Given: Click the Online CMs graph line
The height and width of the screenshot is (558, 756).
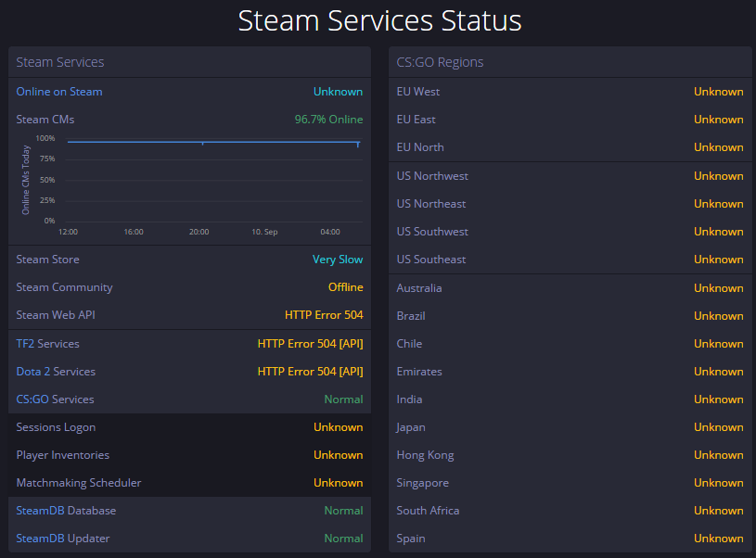Looking at the screenshot, I should (212, 142).
